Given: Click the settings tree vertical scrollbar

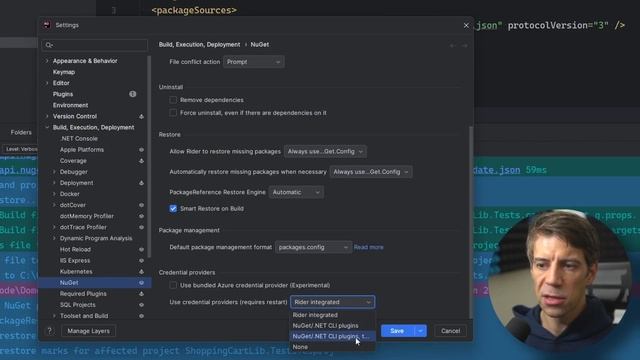Looking at the screenshot, I should 149,157.
